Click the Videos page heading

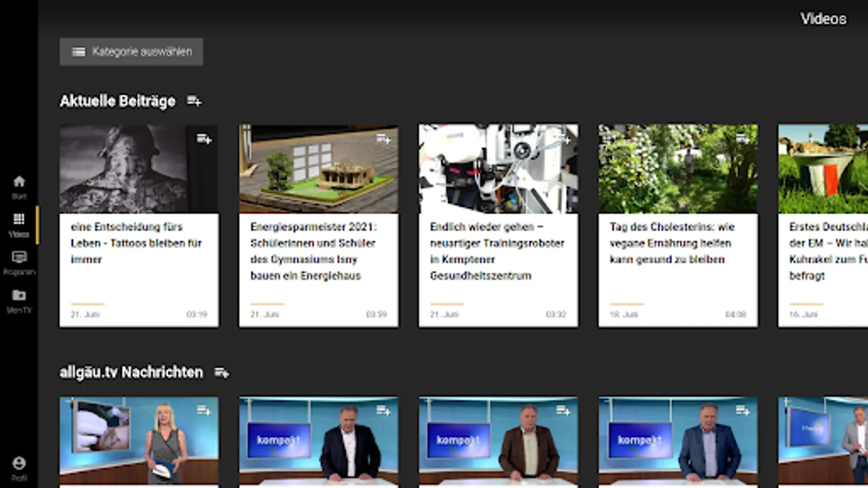[x=824, y=19]
